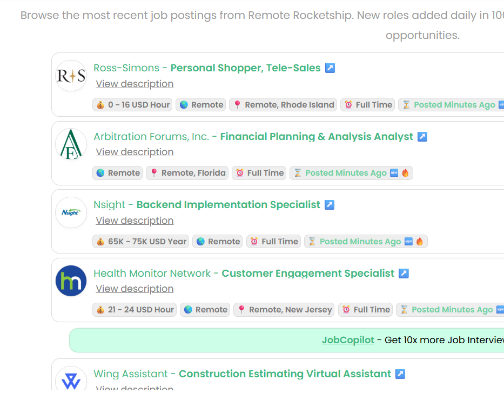Expand View description under Arbitration Forums job
The width and height of the screenshot is (504, 420).
point(135,152)
